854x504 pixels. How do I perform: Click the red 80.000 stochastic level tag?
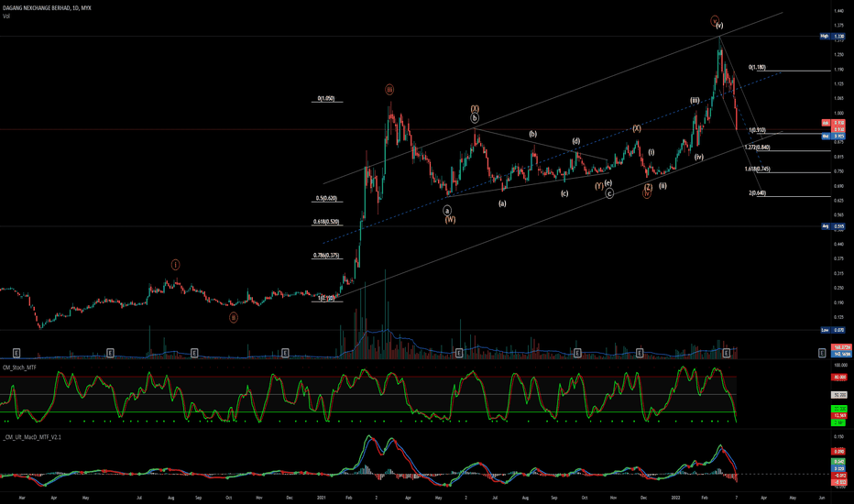[x=838, y=377]
